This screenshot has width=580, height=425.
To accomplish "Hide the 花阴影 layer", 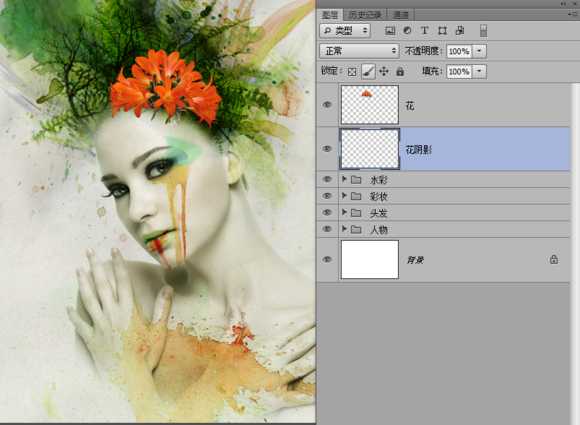I will click(x=327, y=149).
